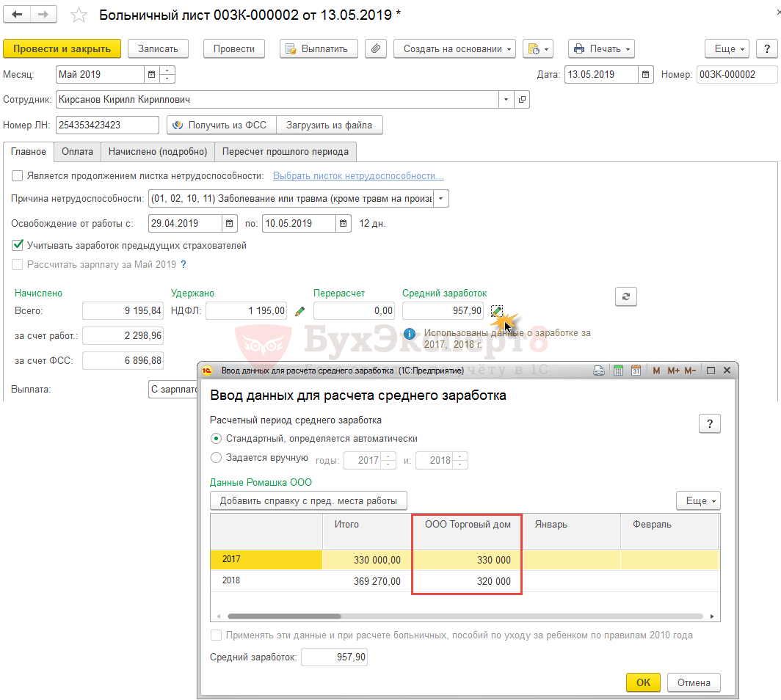Click the Средний заработок field in the dialog
The height and width of the screenshot is (700, 781).
point(334,657)
